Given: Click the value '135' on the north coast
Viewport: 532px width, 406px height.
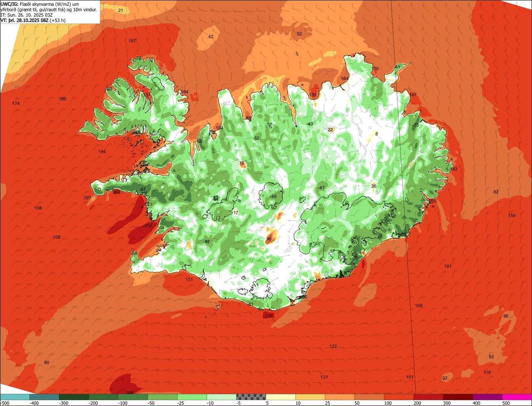Looking at the screenshot, I should tap(313, 95).
